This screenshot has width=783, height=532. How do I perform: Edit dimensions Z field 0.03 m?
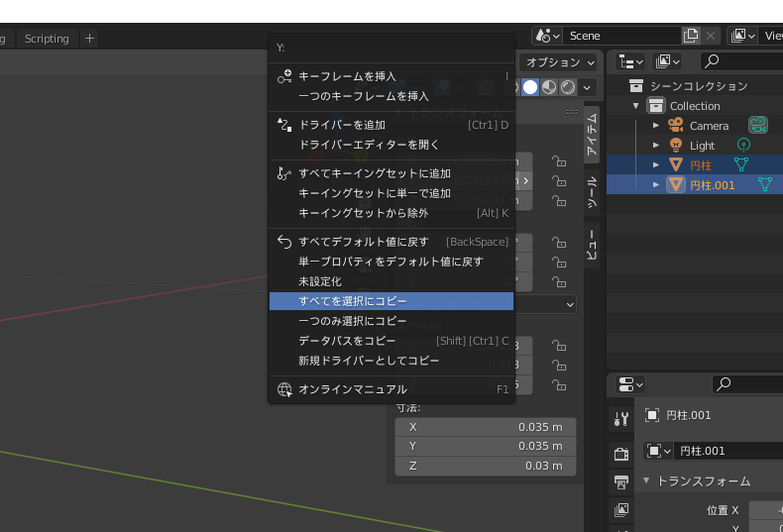(x=486, y=466)
